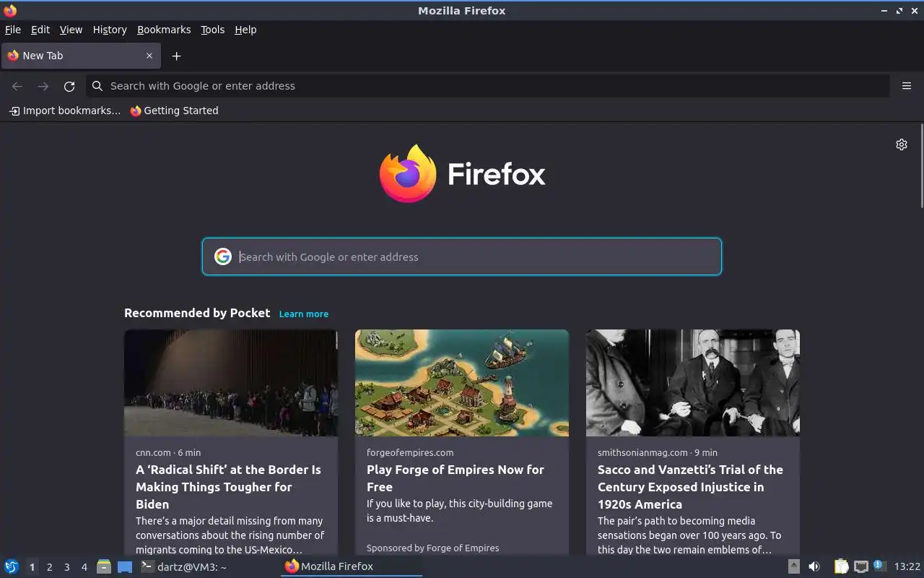Open headline 'A Radical Shift at the Border'
The width and height of the screenshot is (924, 578).
tap(229, 487)
